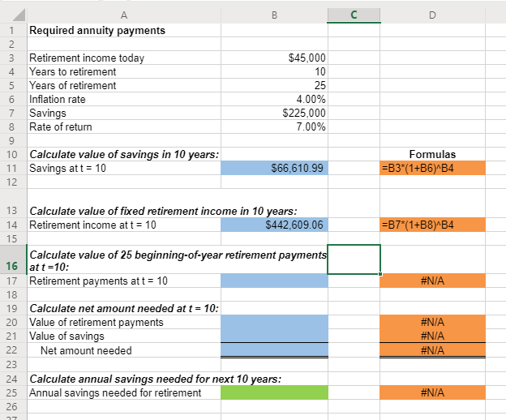
Task: Click 'Years of retirement' label
Action: click(x=73, y=85)
